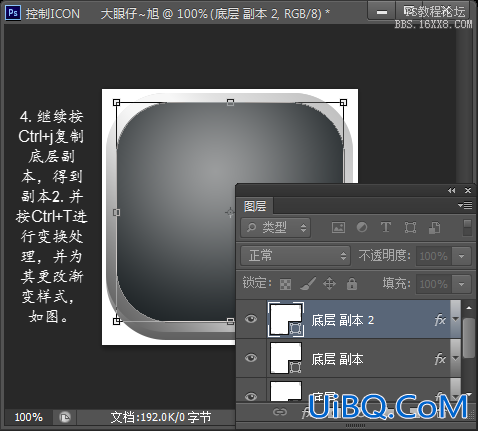The image size is (478, 431).
Task: Close the Layers panel with X
Action: 468,191
